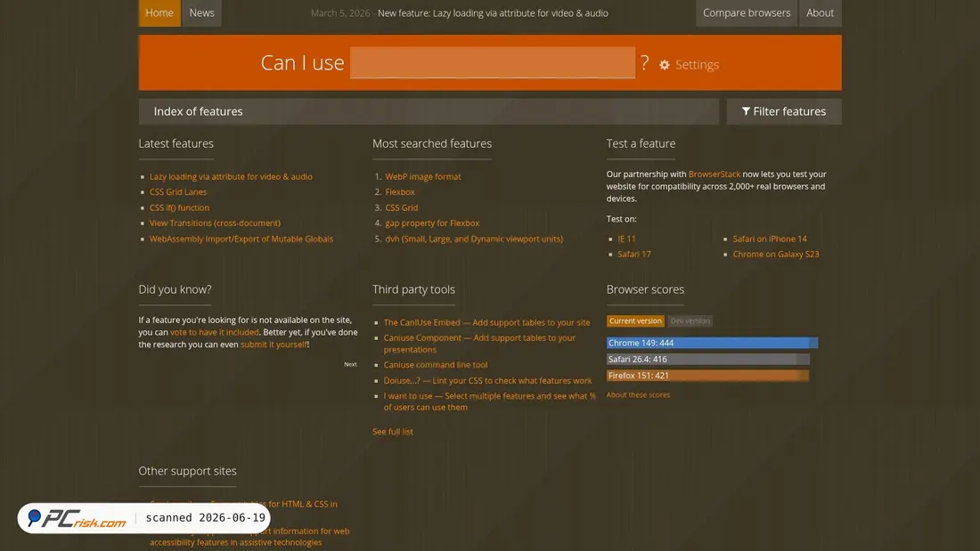Screen dimensions: 980x551
Task: Test on IE 11
Action: 627,239
